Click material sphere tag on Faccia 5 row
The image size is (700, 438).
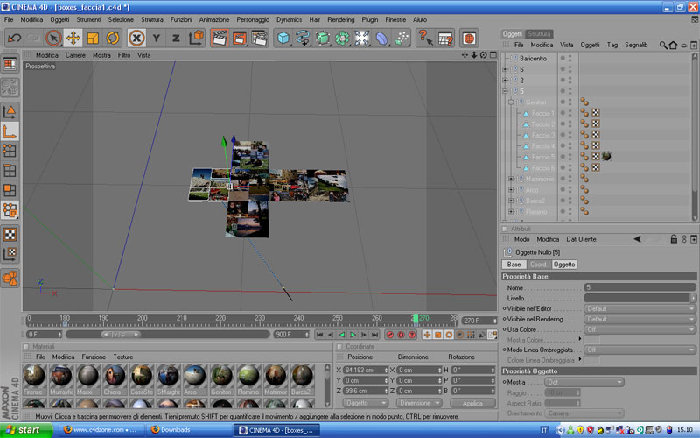[x=606, y=156]
